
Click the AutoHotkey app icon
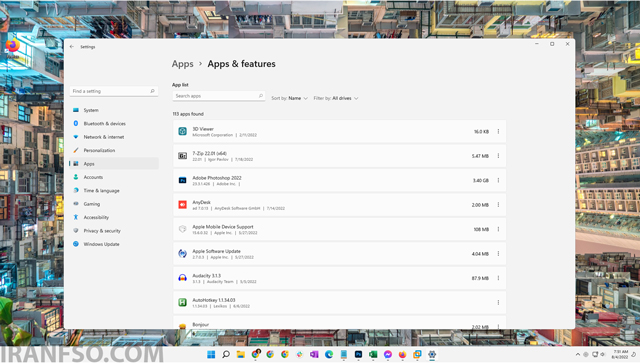tap(182, 302)
